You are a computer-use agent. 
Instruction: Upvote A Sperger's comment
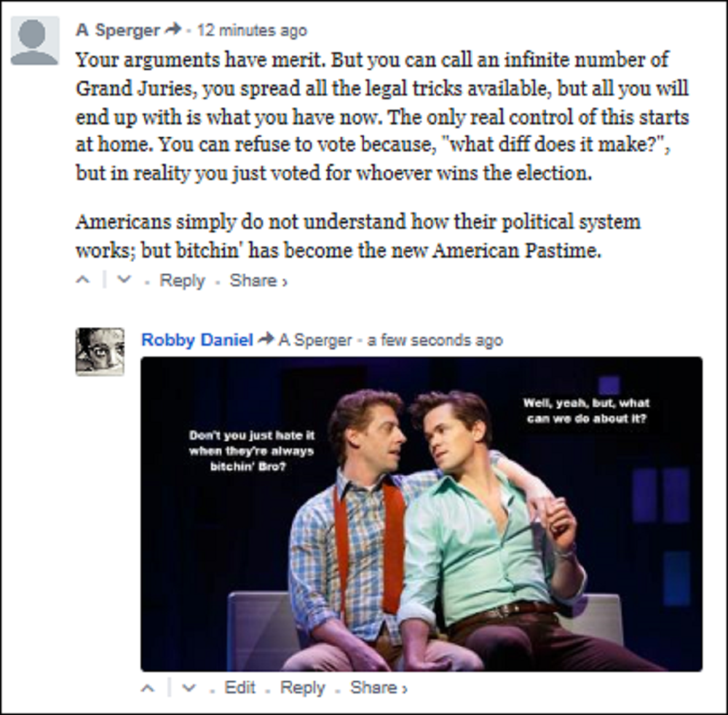[84, 281]
